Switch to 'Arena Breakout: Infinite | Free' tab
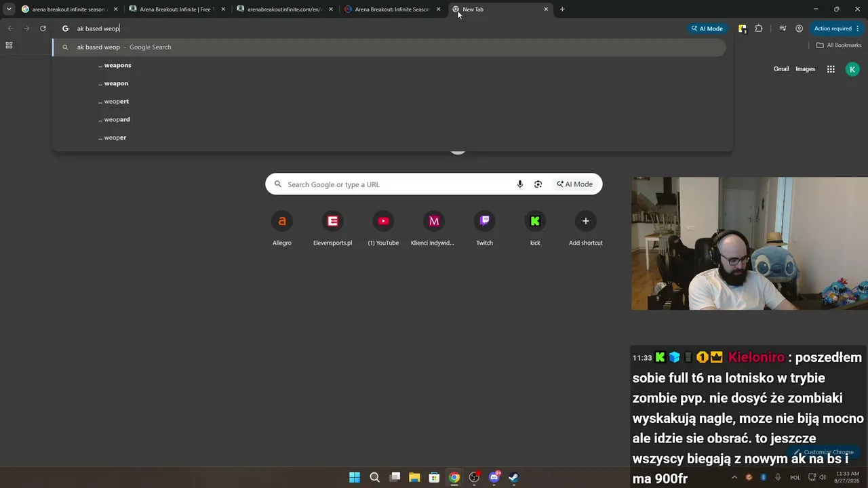This screenshot has width=868, height=488. 178,9
